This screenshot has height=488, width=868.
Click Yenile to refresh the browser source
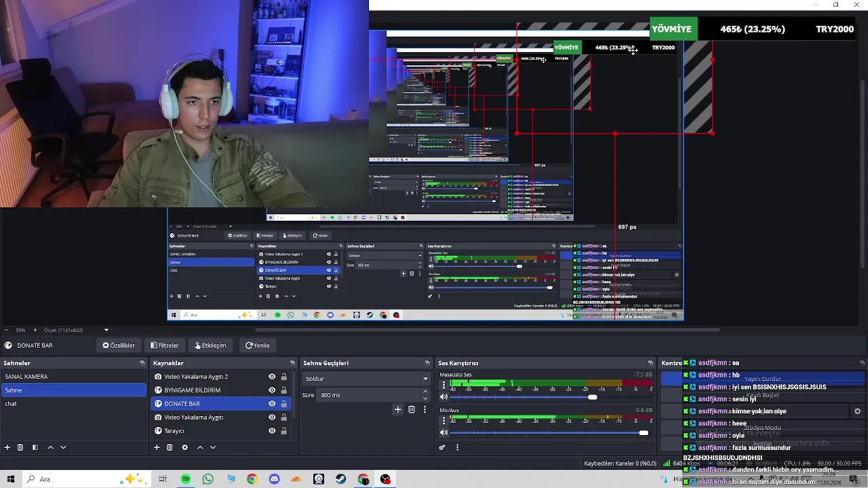coord(258,345)
